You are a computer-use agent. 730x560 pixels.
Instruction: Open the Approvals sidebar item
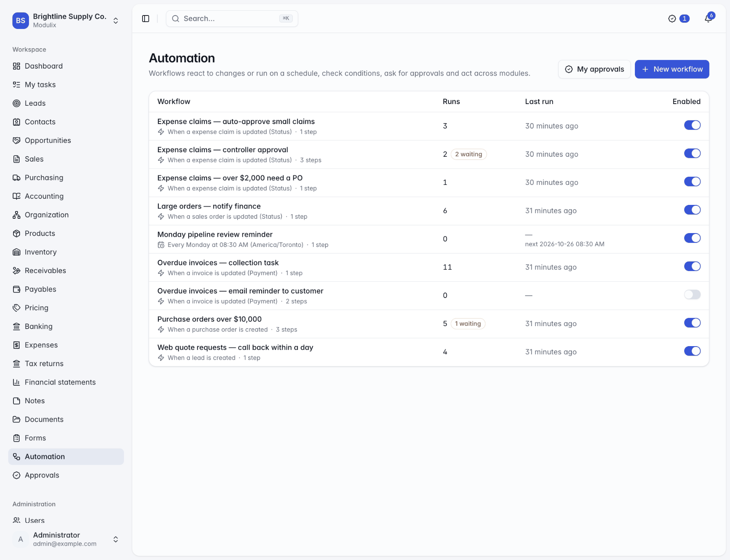(66, 475)
